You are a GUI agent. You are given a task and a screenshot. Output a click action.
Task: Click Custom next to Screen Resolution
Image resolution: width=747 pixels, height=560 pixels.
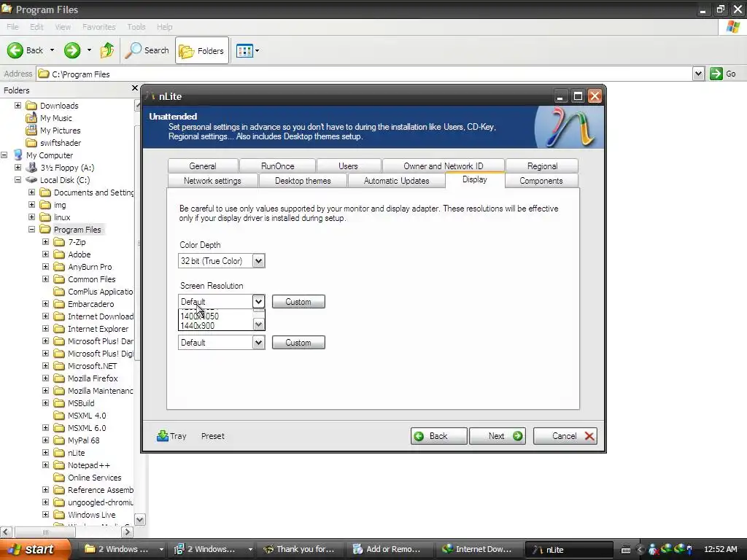(298, 301)
